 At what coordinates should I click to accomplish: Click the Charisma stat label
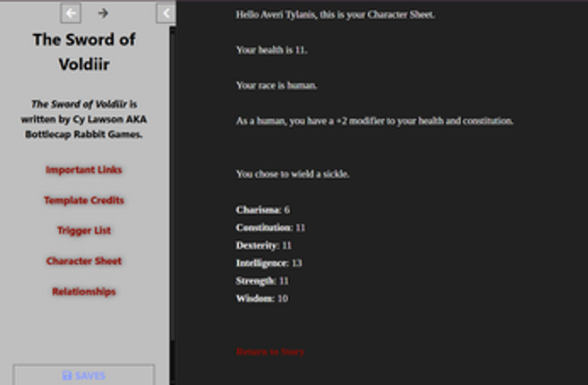[258, 210]
